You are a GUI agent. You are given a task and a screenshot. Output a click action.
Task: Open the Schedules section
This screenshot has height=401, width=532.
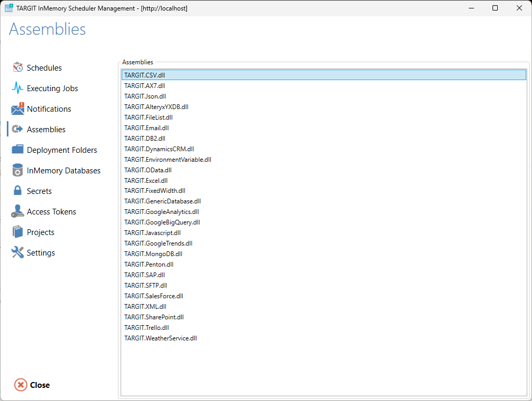(x=44, y=68)
